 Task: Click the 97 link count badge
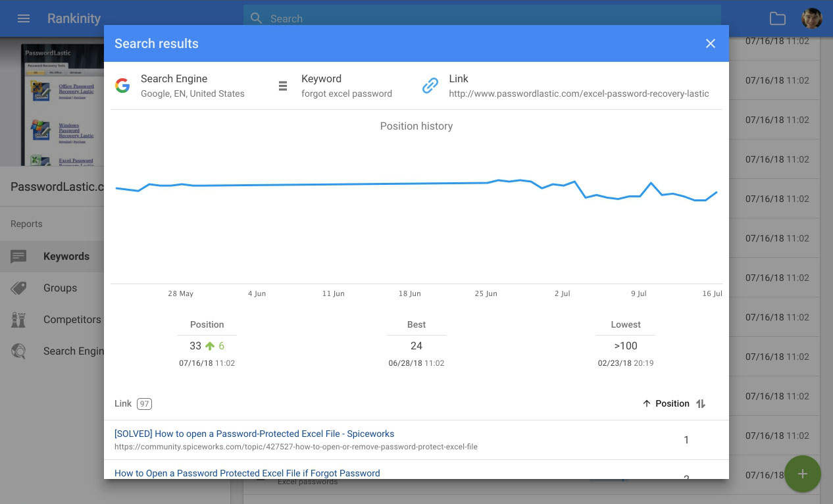144,403
